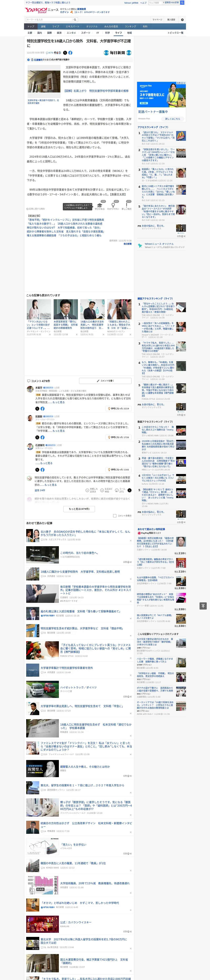
Task: Switch to the ランキング navigation tab
Action: [x=130, y=27]
